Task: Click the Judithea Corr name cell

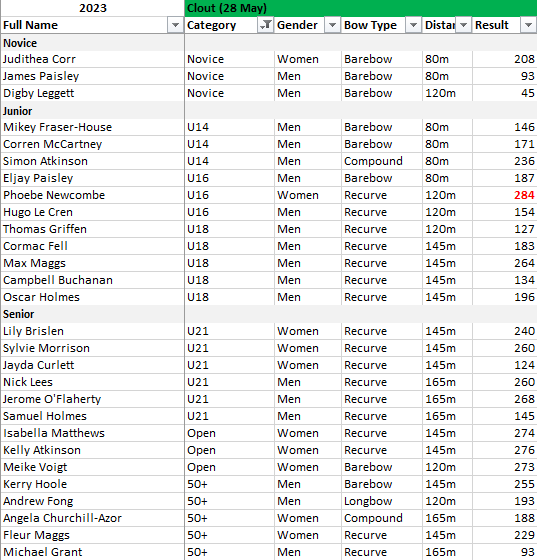Action: pyautogui.click(x=92, y=59)
